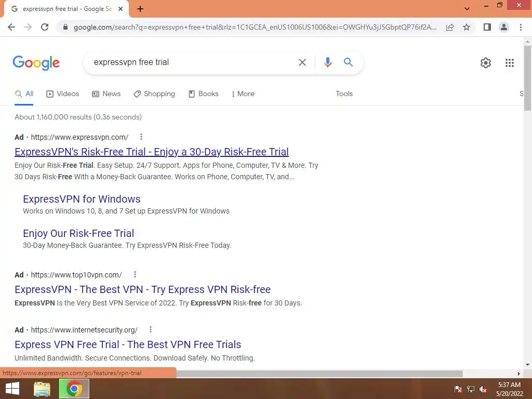
Task: Open the network status tray icon
Action: tap(471, 389)
